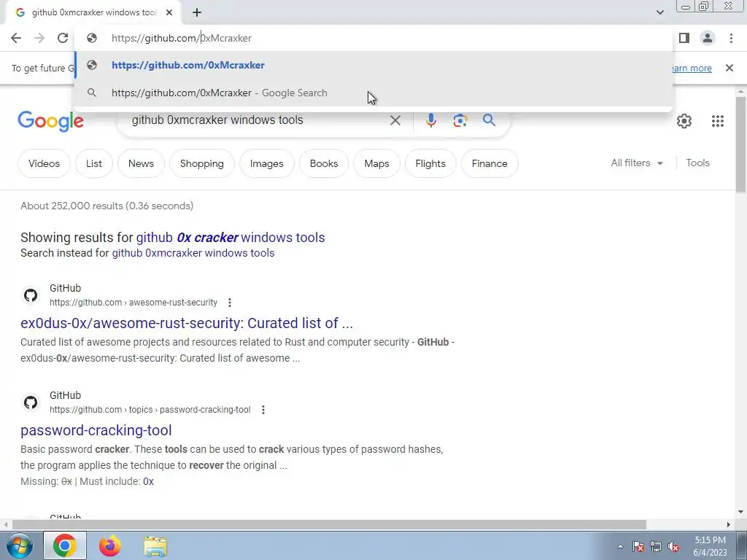The image size is (747, 560).
Task: Open Google quick settings gear
Action: pyautogui.click(x=684, y=121)
